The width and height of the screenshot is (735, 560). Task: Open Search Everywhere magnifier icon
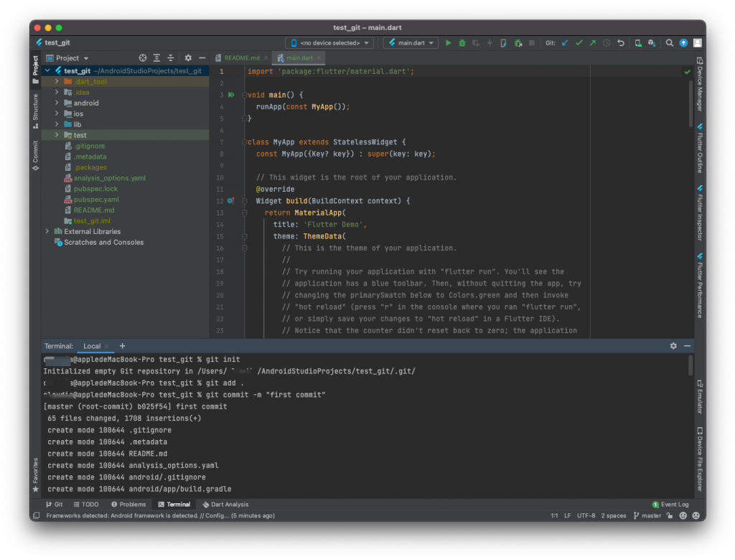click(670, 42)
